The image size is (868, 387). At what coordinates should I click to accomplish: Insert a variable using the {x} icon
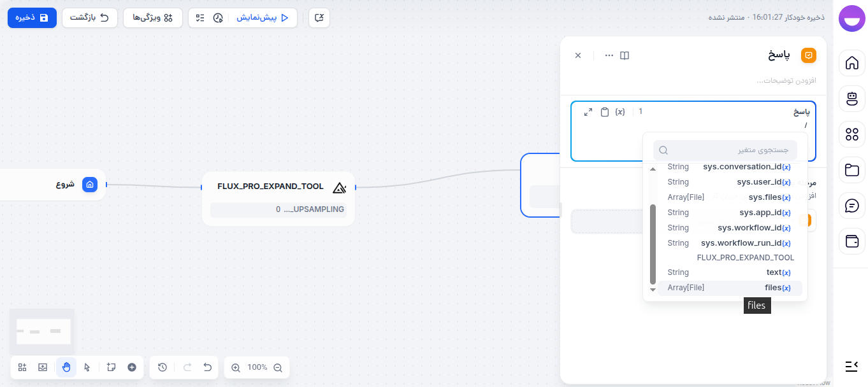619,111
